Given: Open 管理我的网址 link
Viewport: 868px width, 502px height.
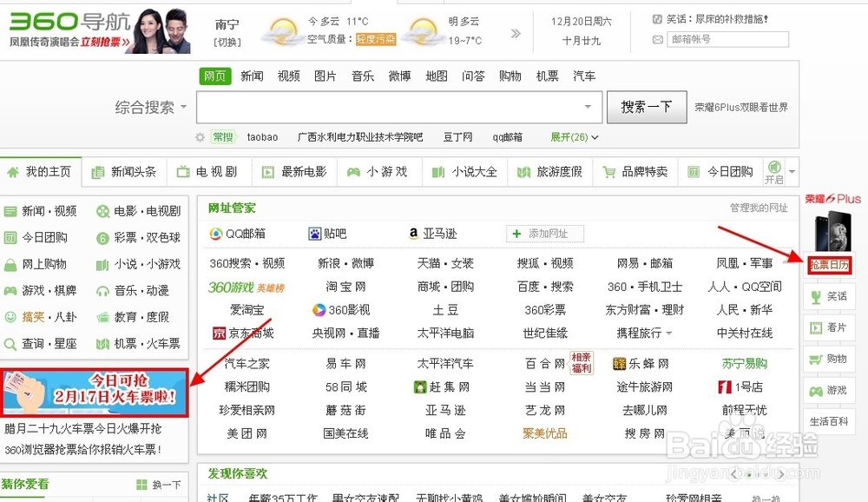Looking at the screenshot, I should pos(759,208).
